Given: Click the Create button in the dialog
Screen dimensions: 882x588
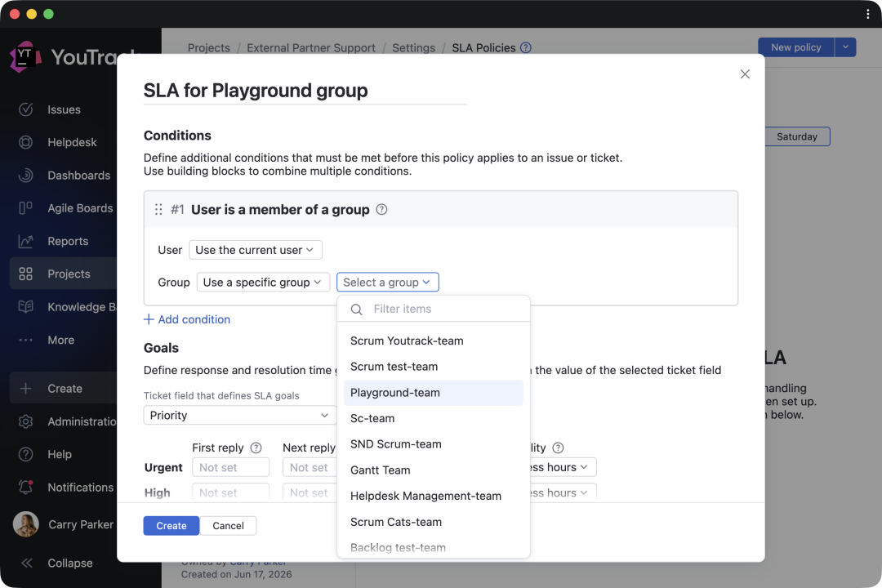Looking at the screenshot, I should (x=171, y=526).
